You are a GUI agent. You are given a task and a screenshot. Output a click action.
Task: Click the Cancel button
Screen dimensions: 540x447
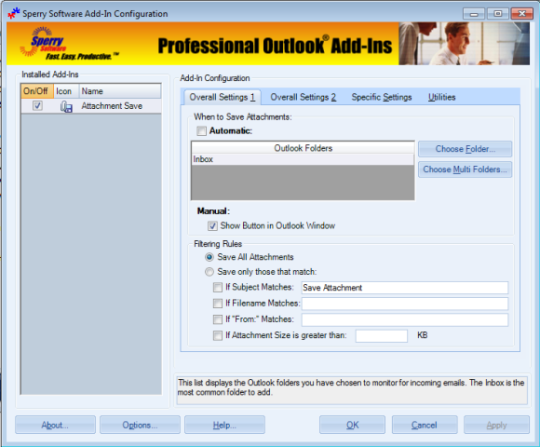tap(425, 425)
